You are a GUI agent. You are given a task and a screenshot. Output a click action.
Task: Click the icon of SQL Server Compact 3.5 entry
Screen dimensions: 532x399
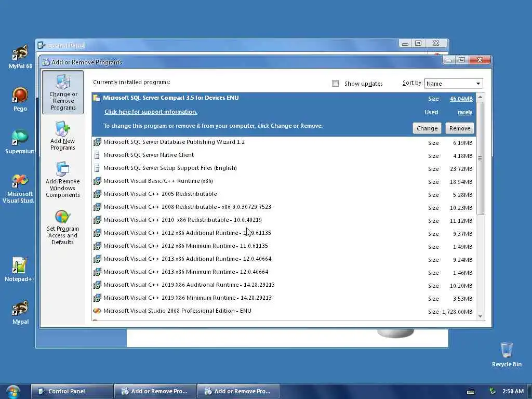(x=97, y=98)
